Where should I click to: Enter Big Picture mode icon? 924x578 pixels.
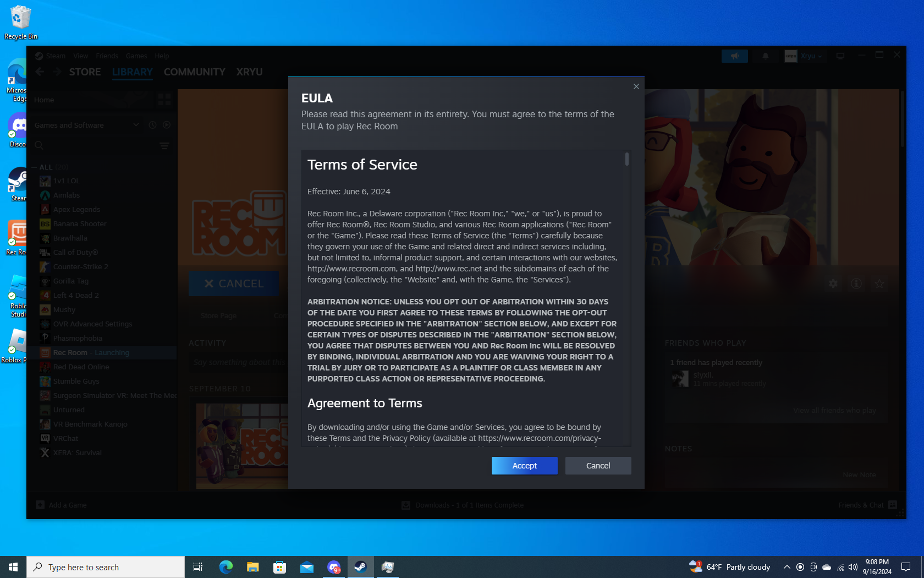(x=840, y=56)
